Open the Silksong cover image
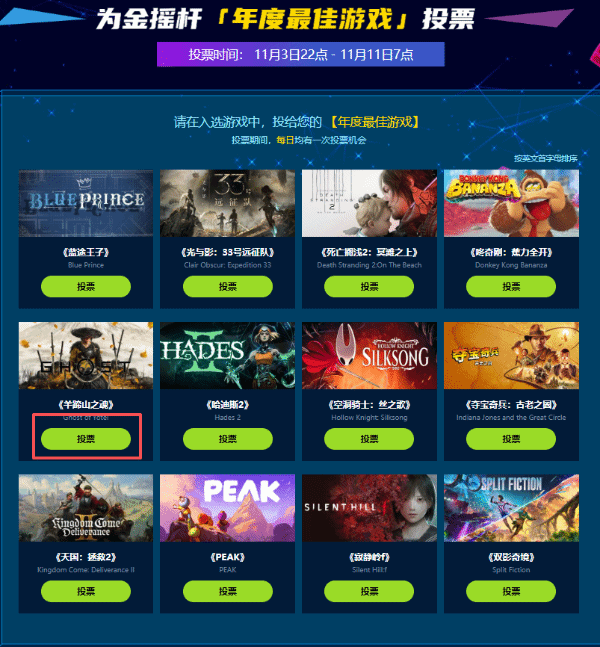This screenshot has width=600, height=647. [x=369, y=355]
